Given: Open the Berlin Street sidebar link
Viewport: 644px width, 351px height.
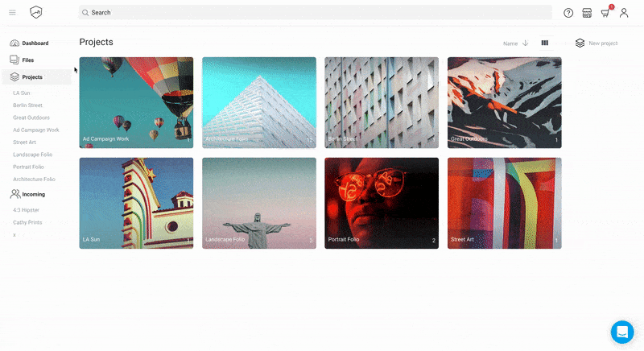Looking at the screenshot, I should (27, 105).
